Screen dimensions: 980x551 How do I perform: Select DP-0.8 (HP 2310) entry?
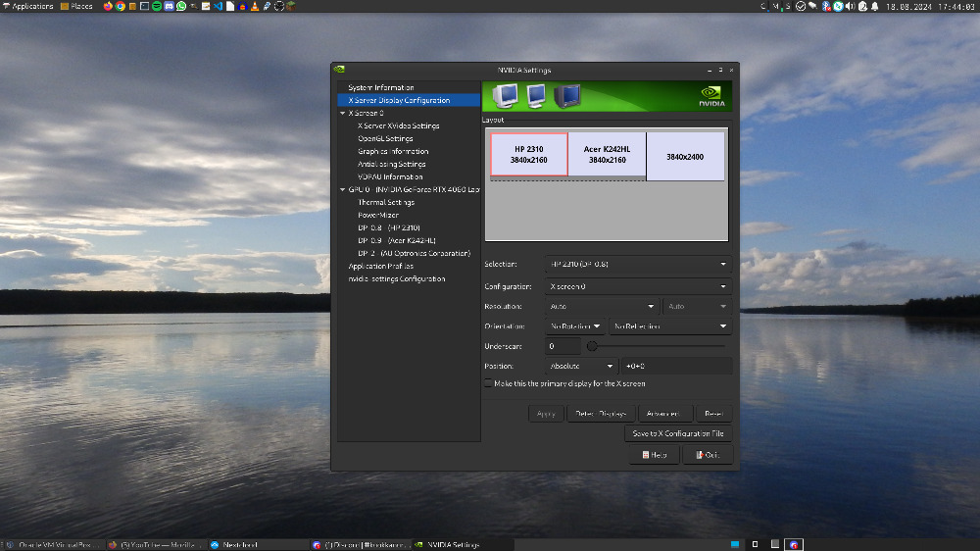(389, 227)
